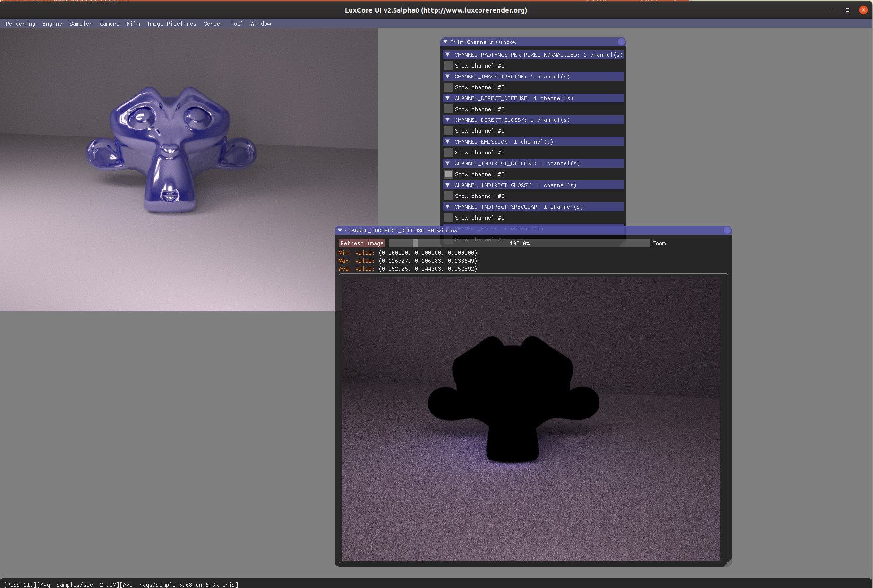Click the indirect diffuse channel preview image
873x588 pixels.
click(x=531, y=418)
